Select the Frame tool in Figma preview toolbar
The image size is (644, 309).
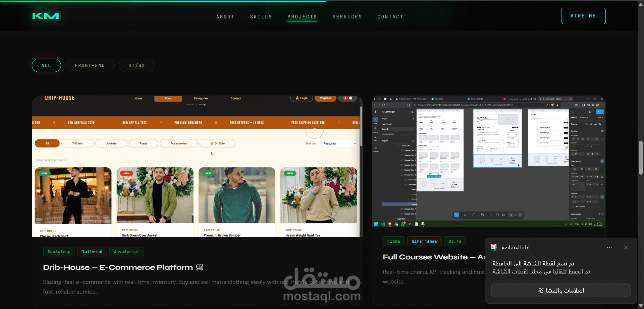tap(465, 215)
